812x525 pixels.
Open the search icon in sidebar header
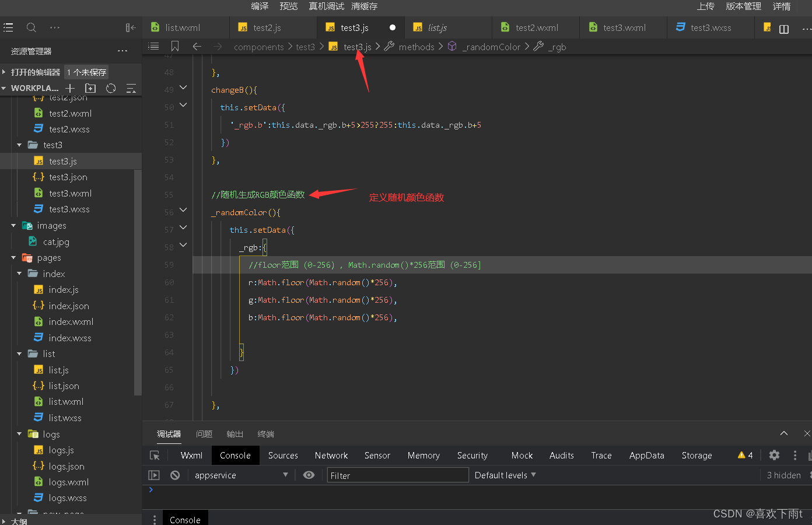[32, 27]
